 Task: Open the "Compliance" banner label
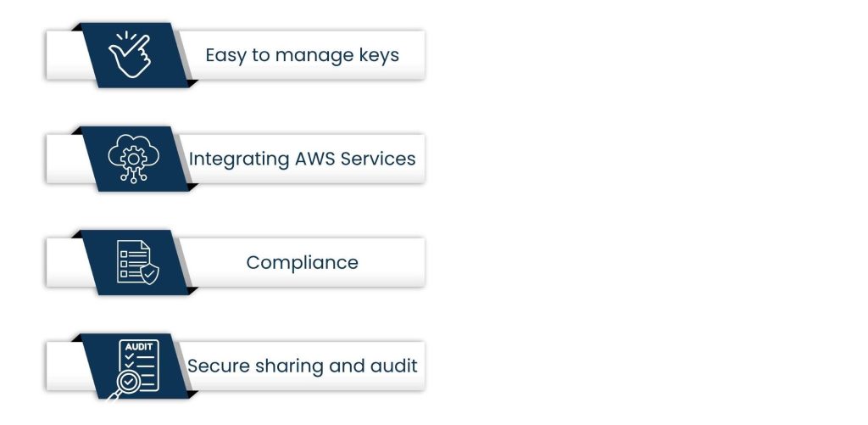(302, 263)
